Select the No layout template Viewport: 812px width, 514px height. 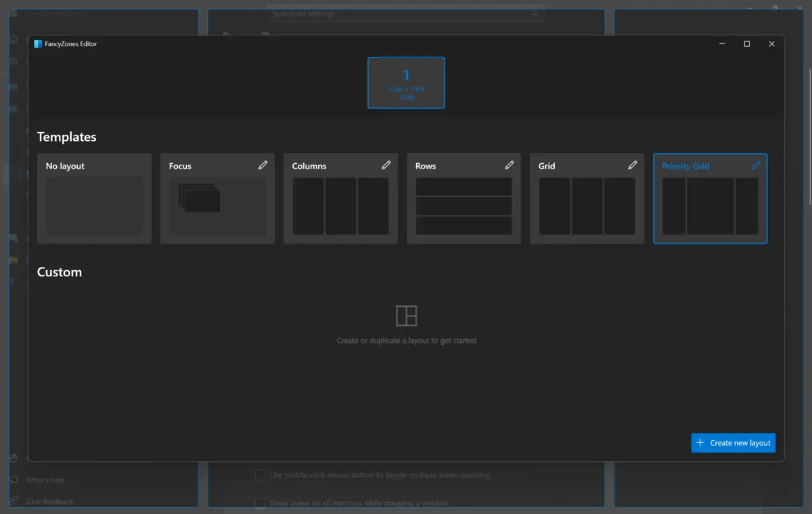94,198
